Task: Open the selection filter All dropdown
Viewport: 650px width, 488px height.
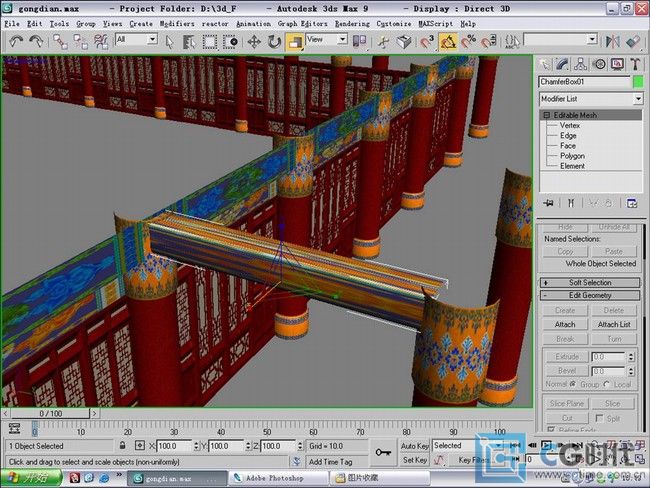Action: click(136, 39)
